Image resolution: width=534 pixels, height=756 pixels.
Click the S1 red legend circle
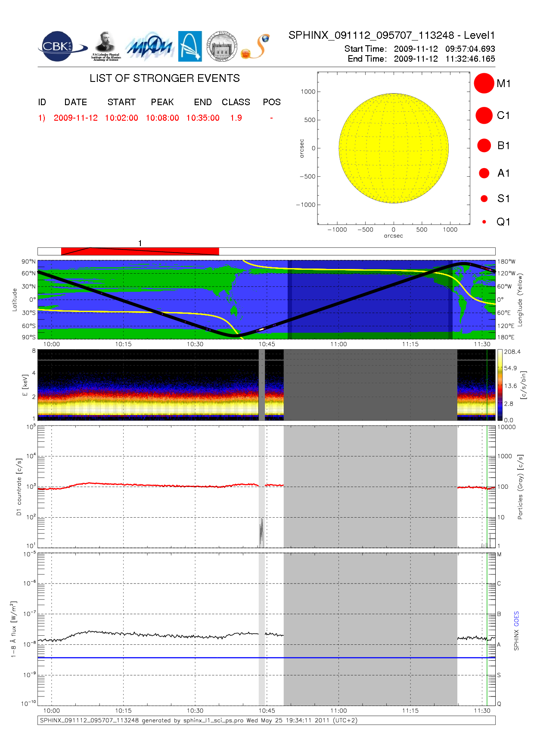[x=484, y=199]
